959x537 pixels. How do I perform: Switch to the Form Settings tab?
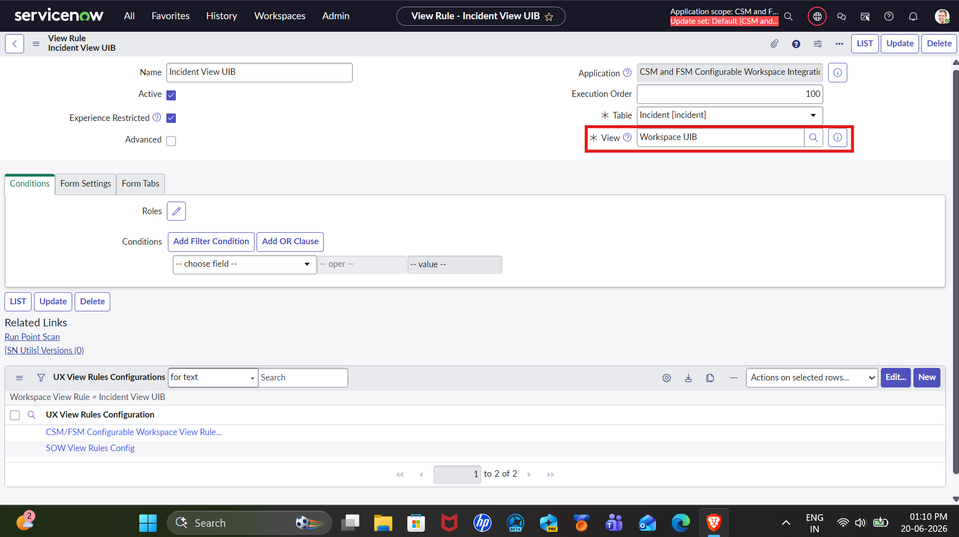(x=86, y=184)
